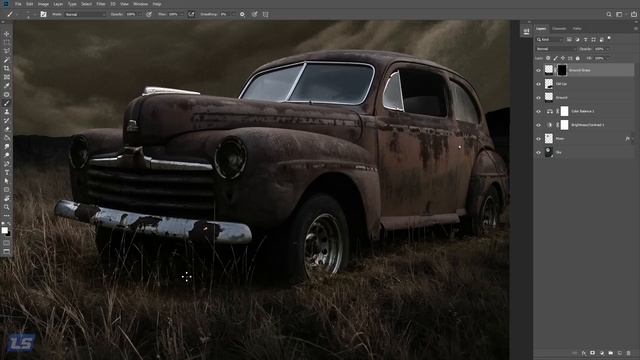
Task: Toggle visibility of Ground Grass layer
Action: [538, 70]
